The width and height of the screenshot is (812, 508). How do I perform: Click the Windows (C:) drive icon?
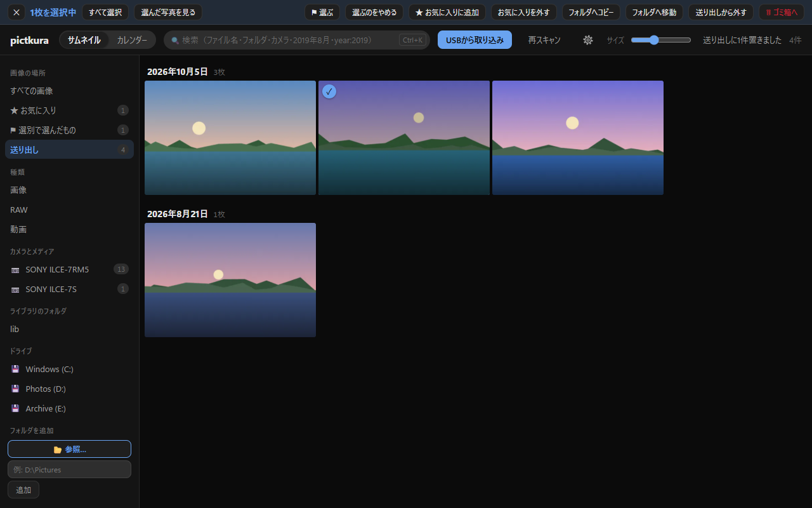[15, 370]
